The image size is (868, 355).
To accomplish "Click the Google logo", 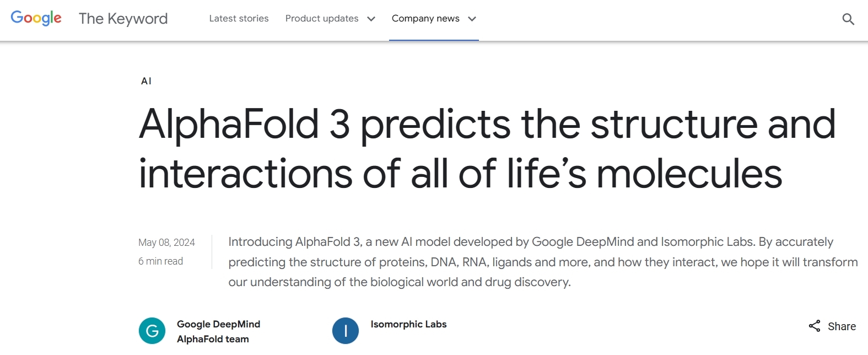I will point(36,18).
